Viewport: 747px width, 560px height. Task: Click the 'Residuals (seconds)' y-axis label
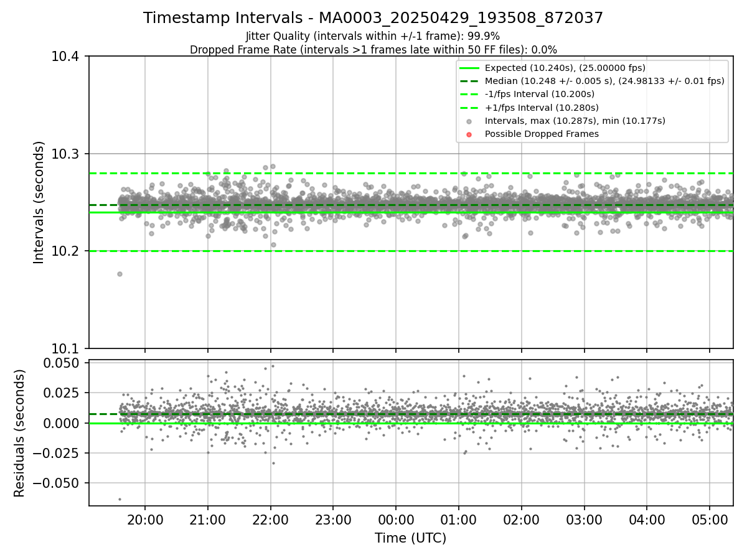point(20,433)
